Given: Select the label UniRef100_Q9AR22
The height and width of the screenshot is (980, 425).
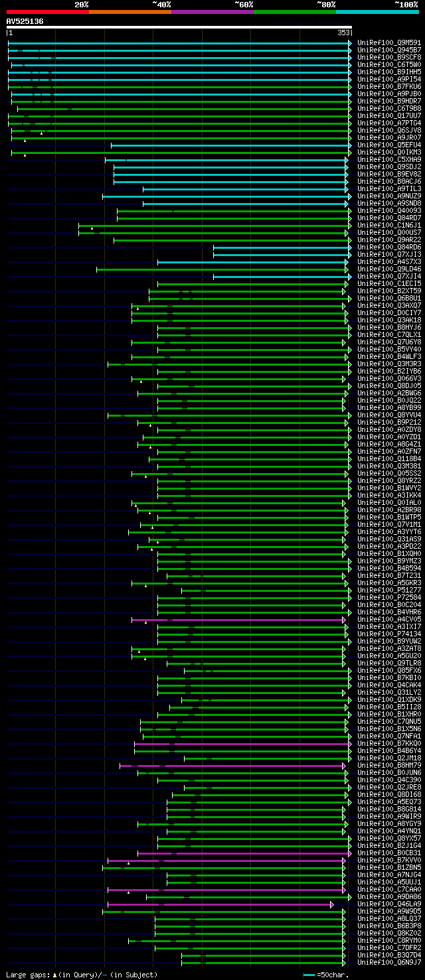Looking at the screenshot, I should pyautogui.click(x=389, y=240).
